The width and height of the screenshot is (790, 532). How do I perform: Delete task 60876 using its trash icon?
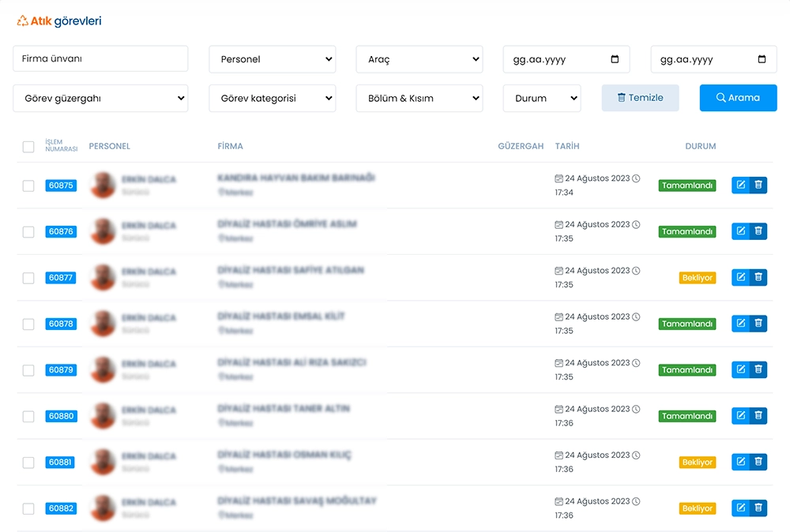click(x=758, y=231)
